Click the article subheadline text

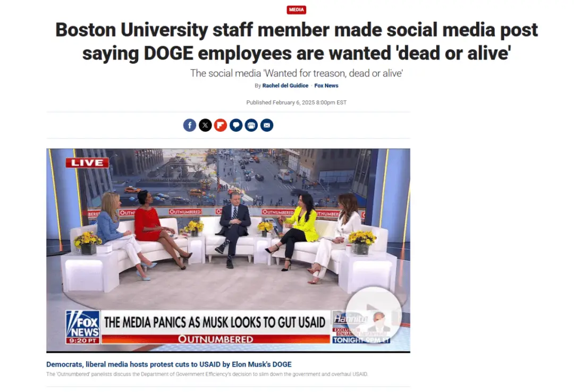pos(296,73)
